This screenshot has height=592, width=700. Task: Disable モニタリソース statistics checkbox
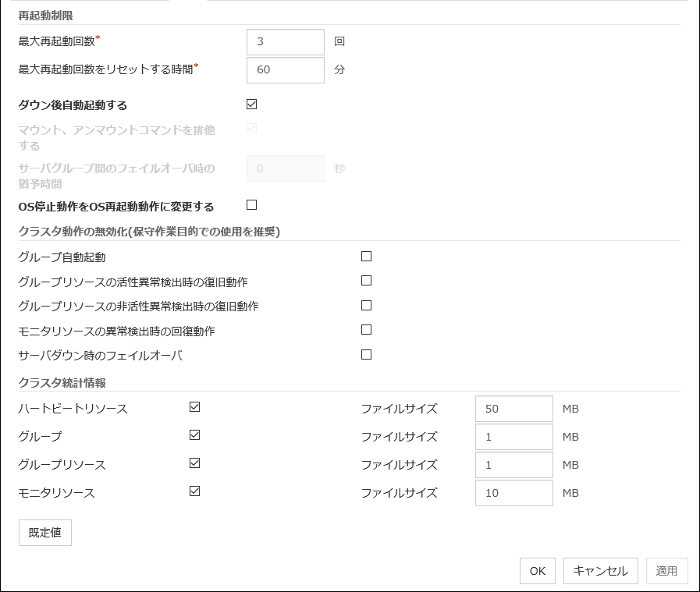pos(195,491)
